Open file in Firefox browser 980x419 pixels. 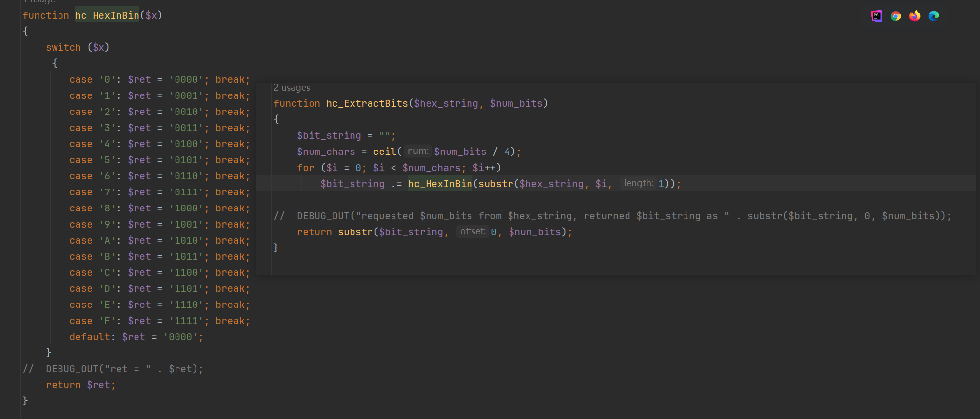915,16
